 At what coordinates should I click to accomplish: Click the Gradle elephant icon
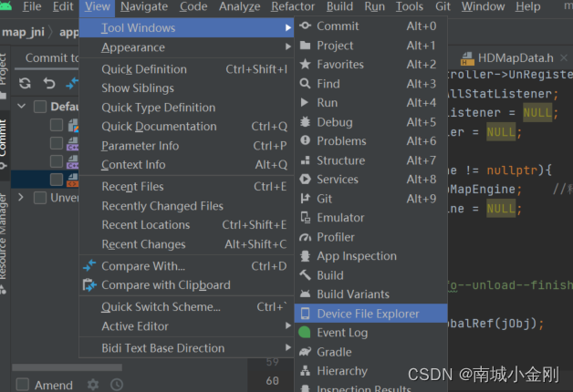[305, 352]
